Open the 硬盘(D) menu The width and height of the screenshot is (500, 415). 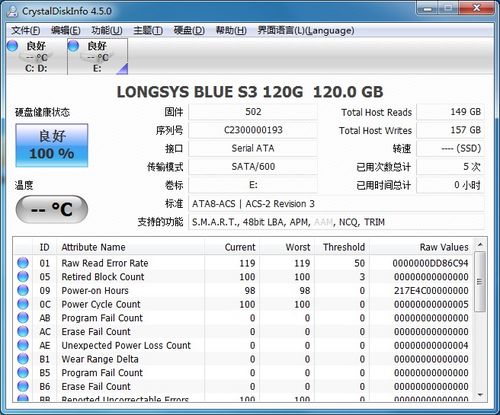coord(189,31)
